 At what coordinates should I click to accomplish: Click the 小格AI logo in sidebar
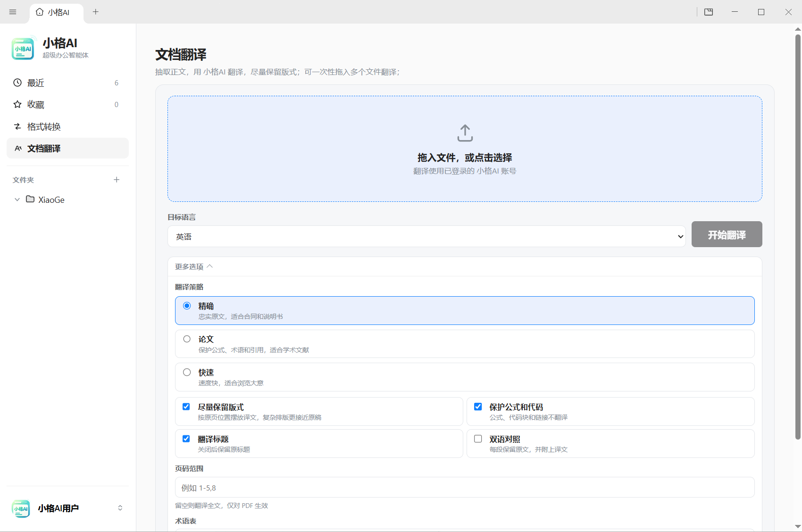tap(23, 49)
